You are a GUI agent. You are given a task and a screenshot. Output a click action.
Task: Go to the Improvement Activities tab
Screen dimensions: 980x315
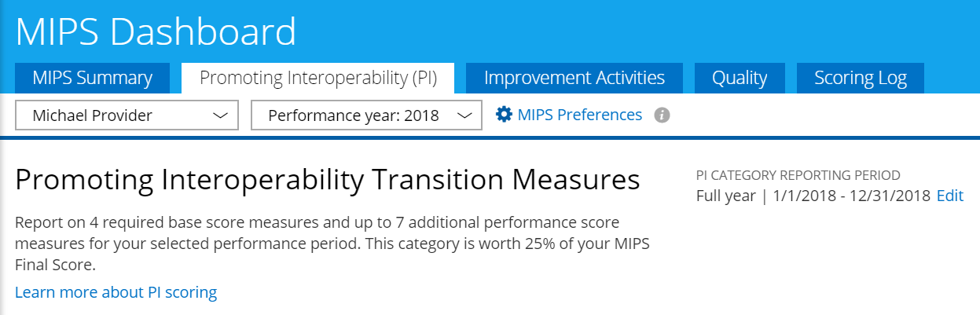pyautogui.click(x=574, y=79)
